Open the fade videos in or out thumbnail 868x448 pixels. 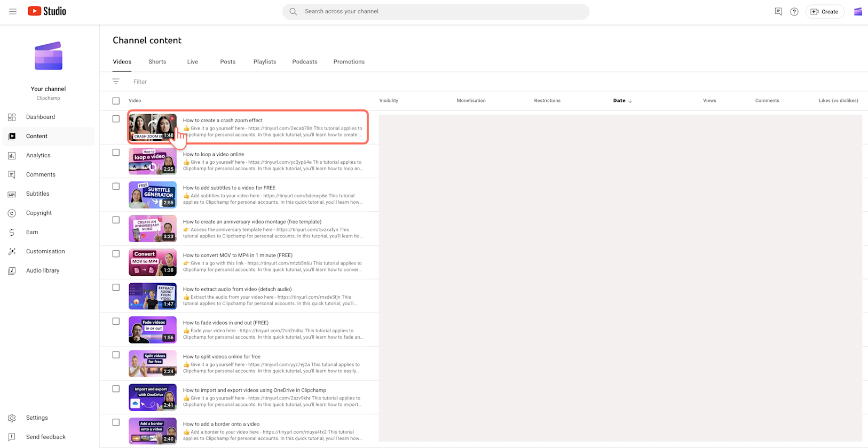tap(153, 330)
